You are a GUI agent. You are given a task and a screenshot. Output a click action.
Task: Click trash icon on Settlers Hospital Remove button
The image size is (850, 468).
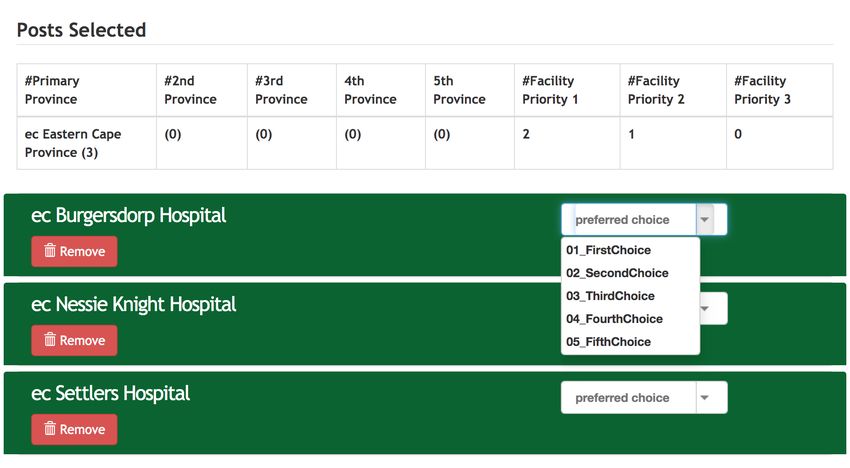pyautogui.click(x=50, y=428)
